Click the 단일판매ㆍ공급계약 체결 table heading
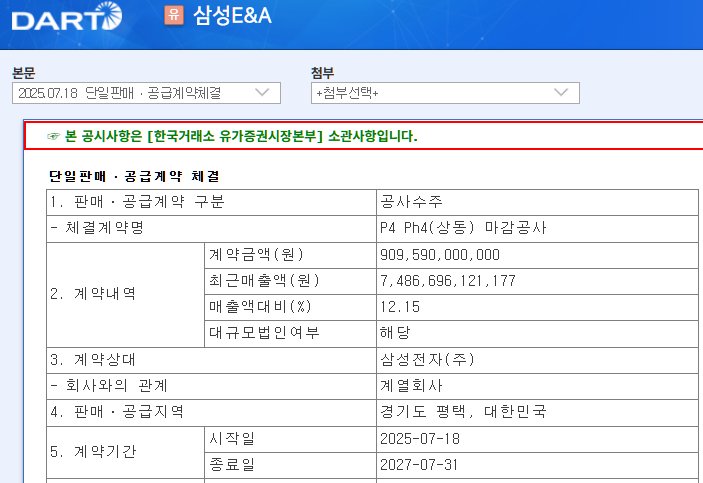The height and width of the screenshot is (483, 703). (134, 176)
